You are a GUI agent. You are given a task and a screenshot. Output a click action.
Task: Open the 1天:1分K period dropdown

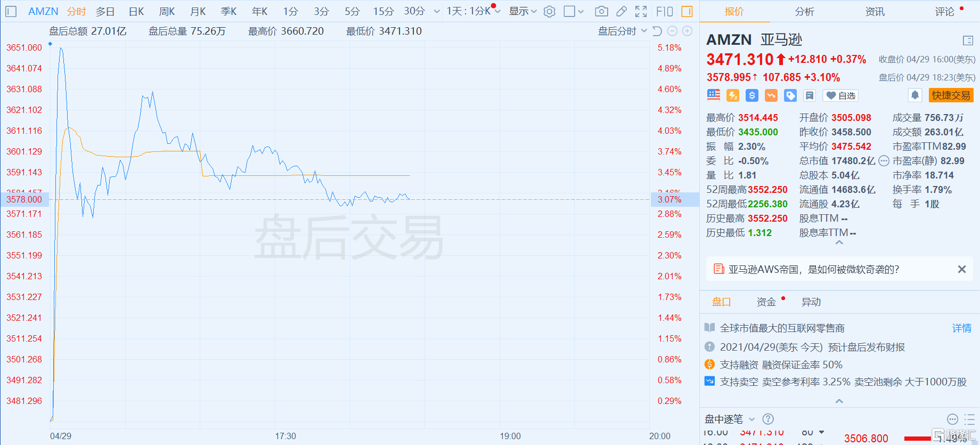pyautogui.click(x=473, y=11)
